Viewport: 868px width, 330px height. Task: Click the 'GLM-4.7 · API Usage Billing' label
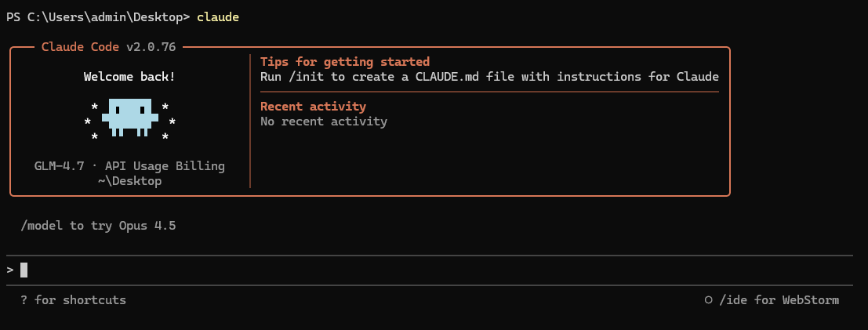(129, 166)
